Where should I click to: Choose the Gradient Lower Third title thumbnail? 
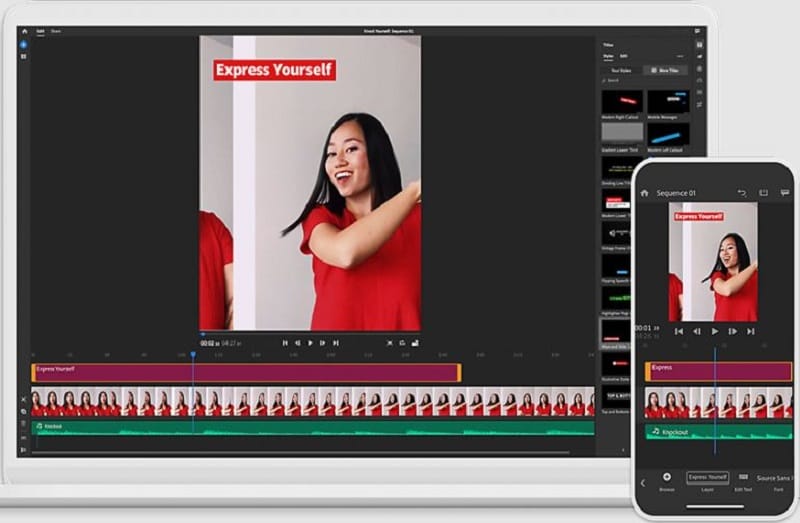point(622,133)
